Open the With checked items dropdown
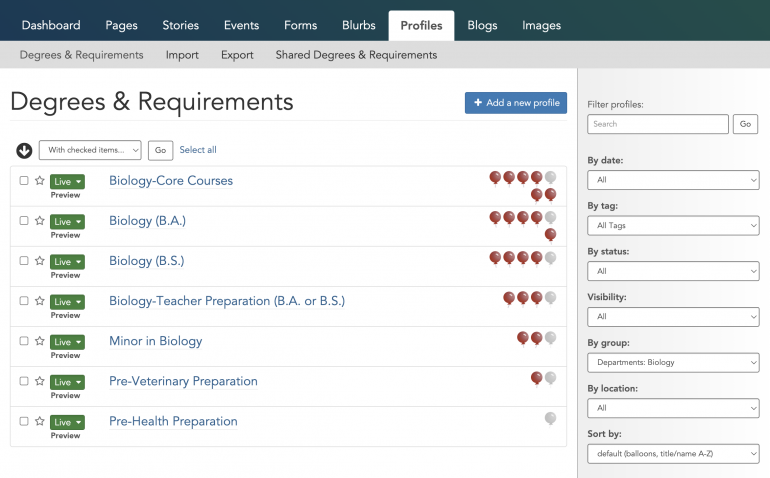770x478 pixels. tap(90, 150)
